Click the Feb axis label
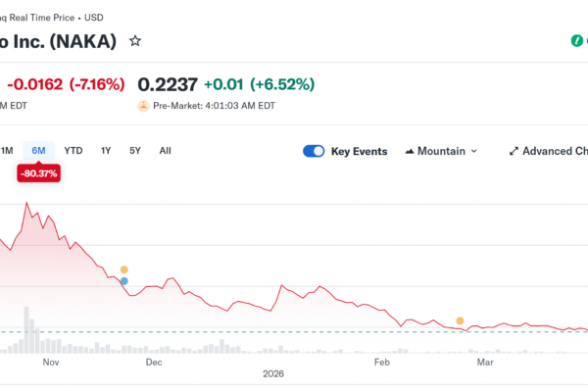 pos(382,362)
